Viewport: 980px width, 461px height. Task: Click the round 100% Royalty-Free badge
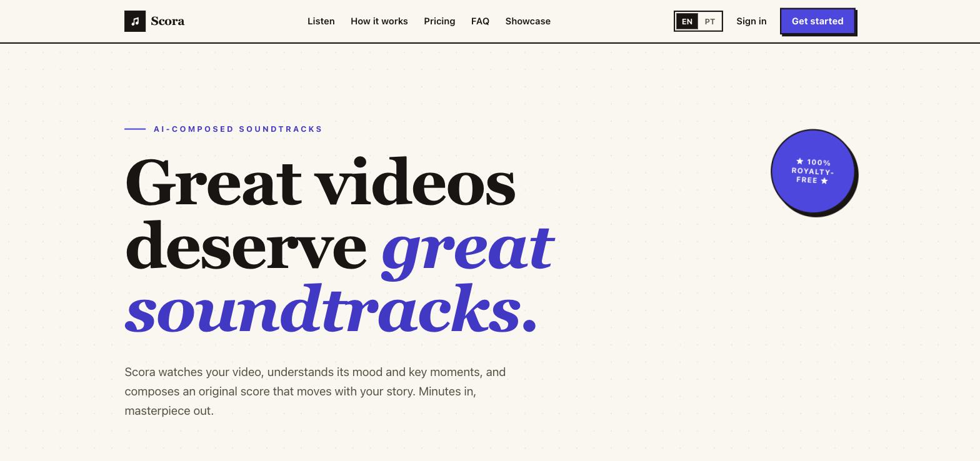click(x=813, y=171)
